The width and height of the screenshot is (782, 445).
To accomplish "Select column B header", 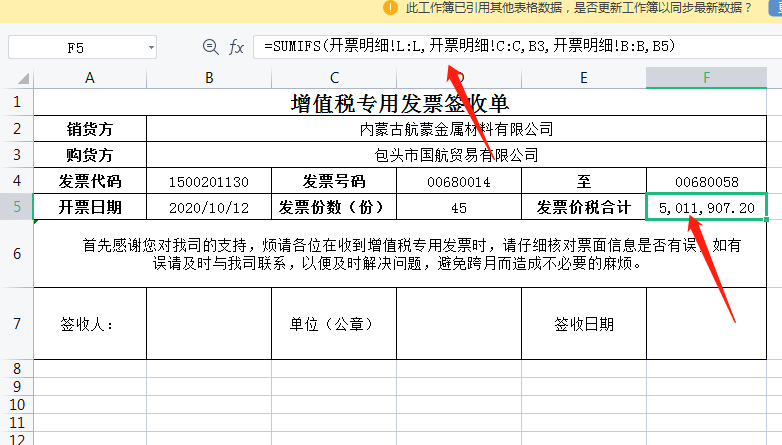I will coord(209,78).
